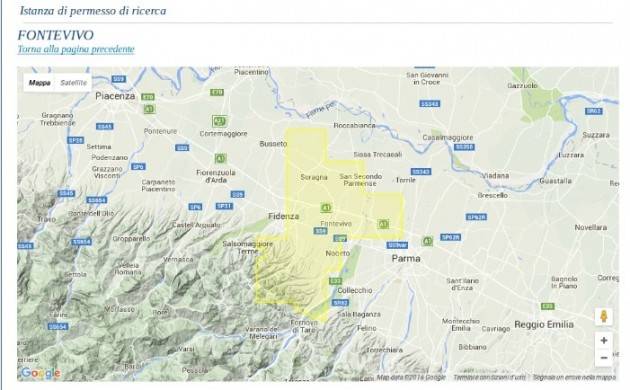Image resolution: width=630 pixels, height=390 pixels.
Task: Switch map to Satellite view
Action: click(74, 83)
